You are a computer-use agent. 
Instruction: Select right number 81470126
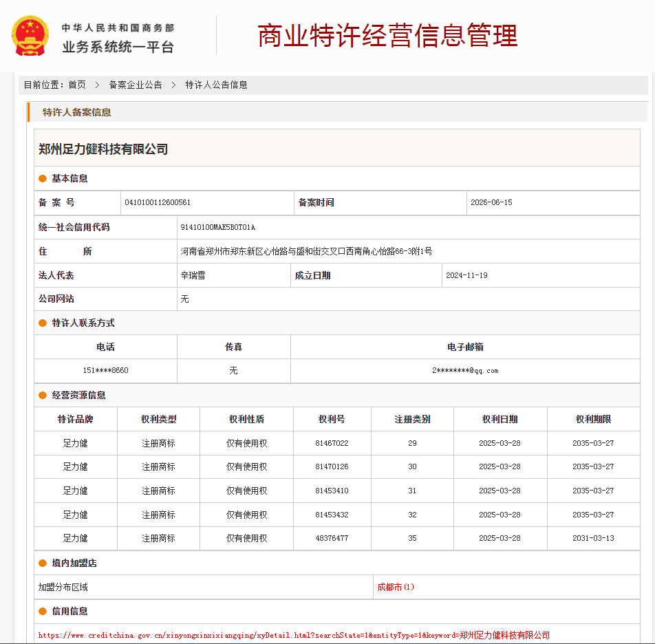[x=332, y=467]
